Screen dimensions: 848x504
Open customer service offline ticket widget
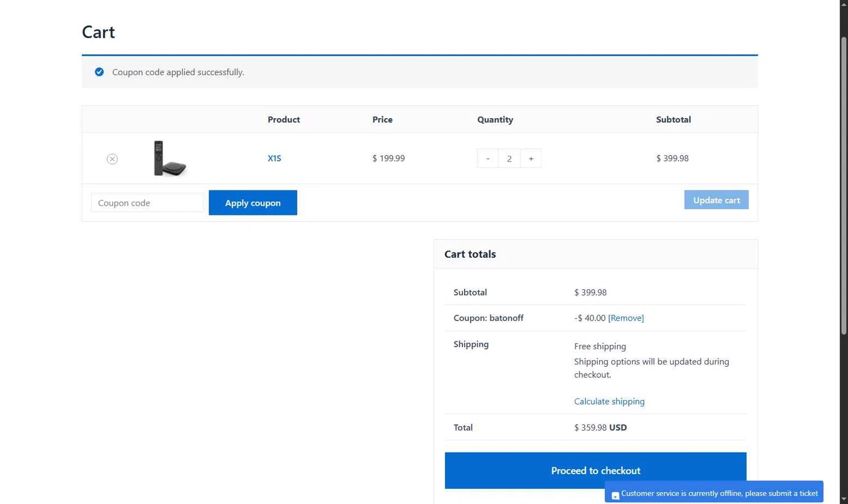714,493
